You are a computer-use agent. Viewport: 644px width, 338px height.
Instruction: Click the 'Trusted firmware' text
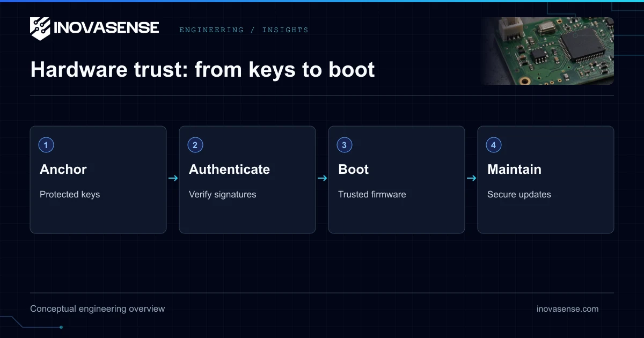click(x=372, y=194)
